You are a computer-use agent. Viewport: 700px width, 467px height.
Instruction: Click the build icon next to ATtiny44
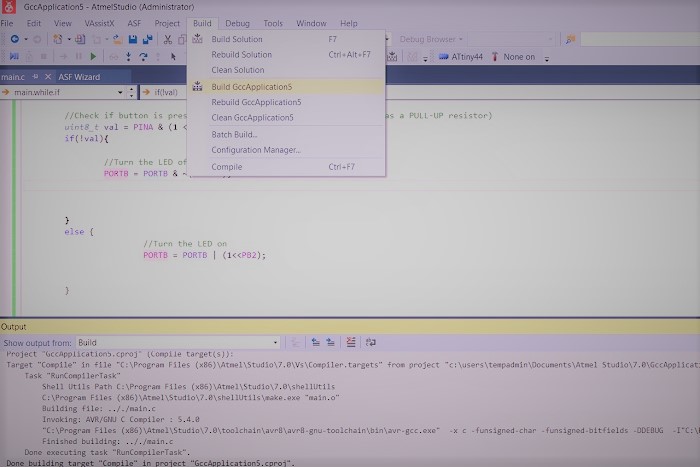click(392, 57)
